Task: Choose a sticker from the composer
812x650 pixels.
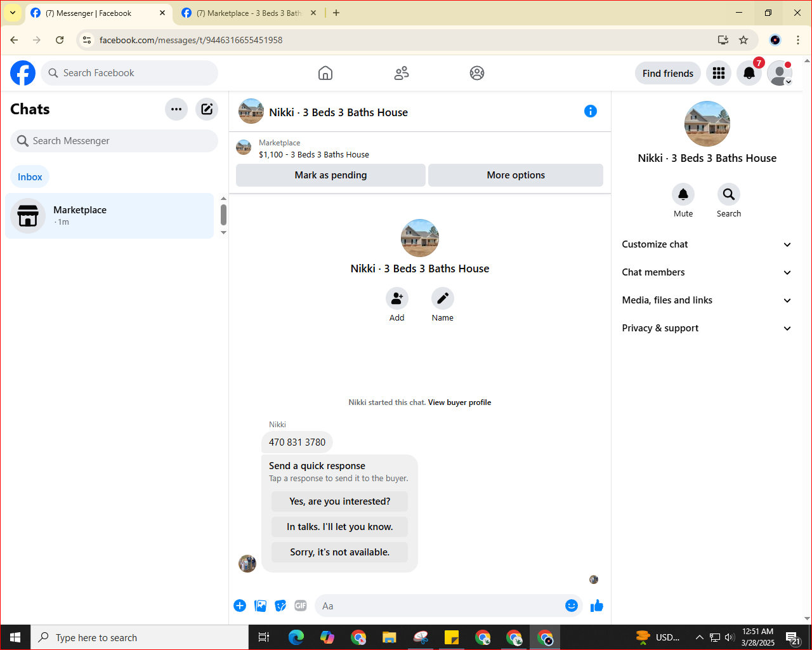Action: click(x=280, y=606)
